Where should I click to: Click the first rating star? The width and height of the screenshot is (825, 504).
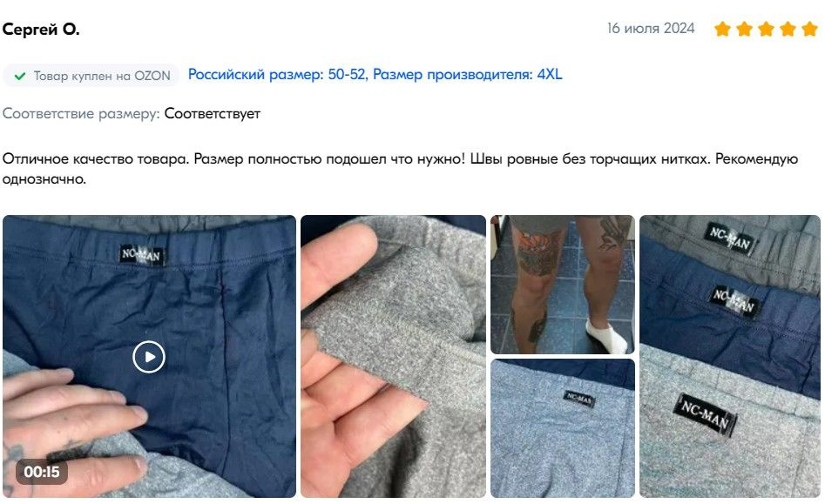(x=722, y=29)
